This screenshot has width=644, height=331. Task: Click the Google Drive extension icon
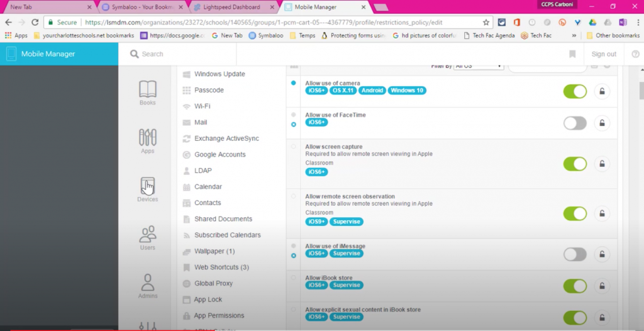[x=592, y=22]
